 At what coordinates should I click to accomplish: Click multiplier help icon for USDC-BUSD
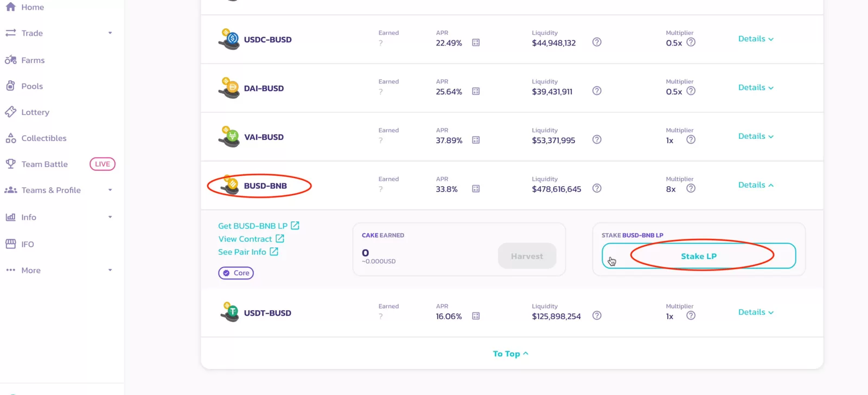[691, 42]
